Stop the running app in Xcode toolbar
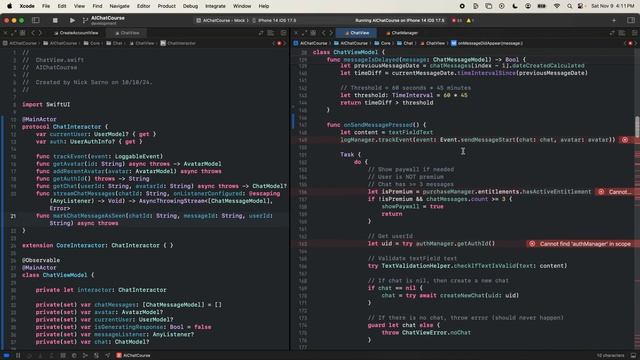 55,20
